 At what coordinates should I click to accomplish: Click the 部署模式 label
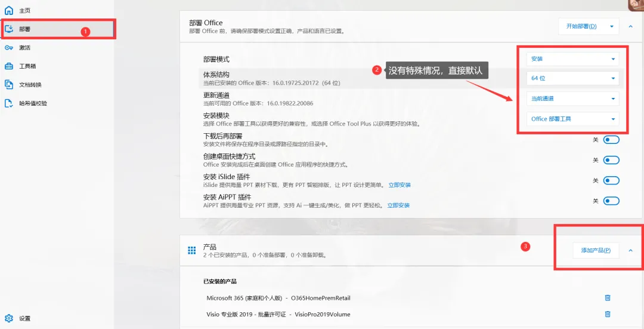pos(216,59)
